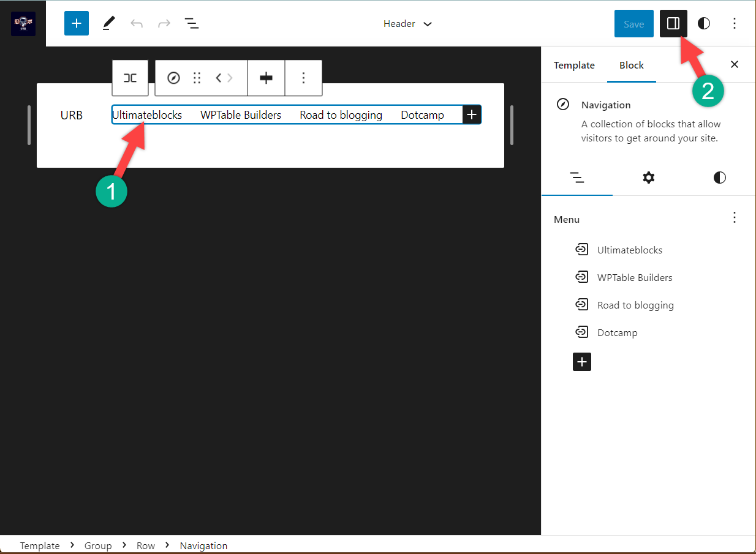Select parent Row block in toolbar
Screen dimensions: 756x554
point(130,78)
